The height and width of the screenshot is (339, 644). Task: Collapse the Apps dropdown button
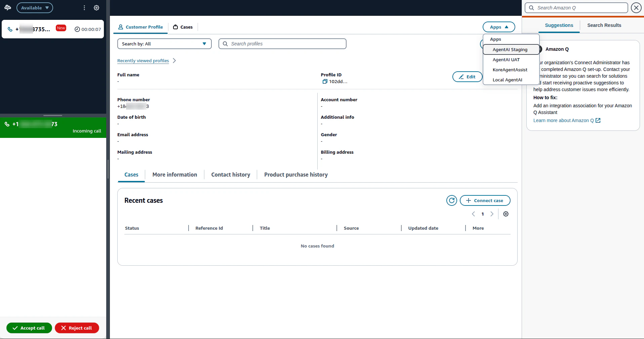(x=499, y=27)
